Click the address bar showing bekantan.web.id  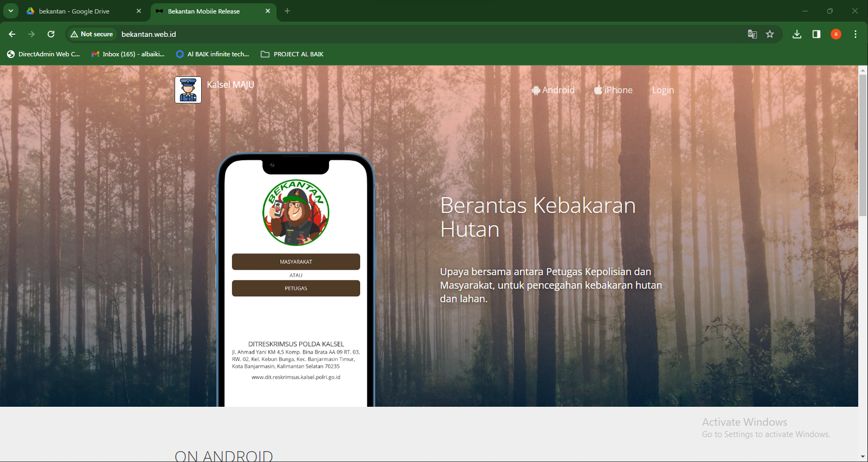click(x=380, y=34)
